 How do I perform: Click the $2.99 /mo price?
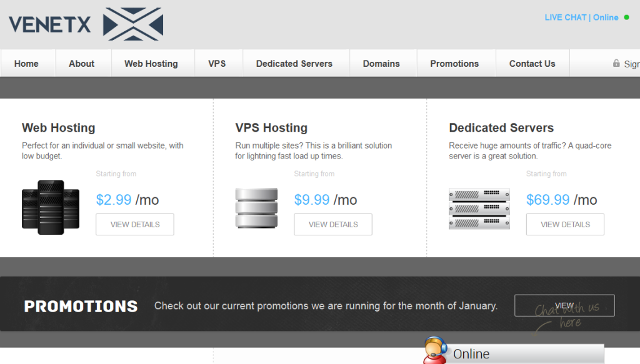coord(127,200)
